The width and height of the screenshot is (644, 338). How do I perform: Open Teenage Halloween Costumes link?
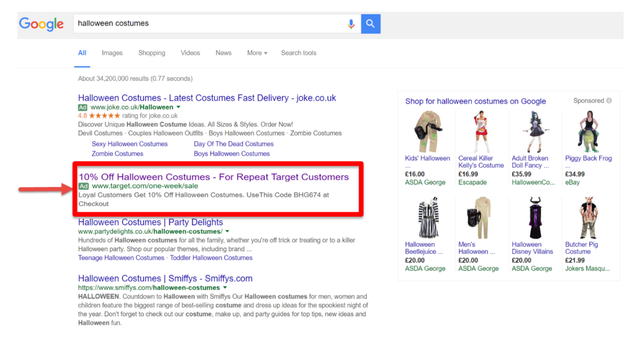coord(121,258)
